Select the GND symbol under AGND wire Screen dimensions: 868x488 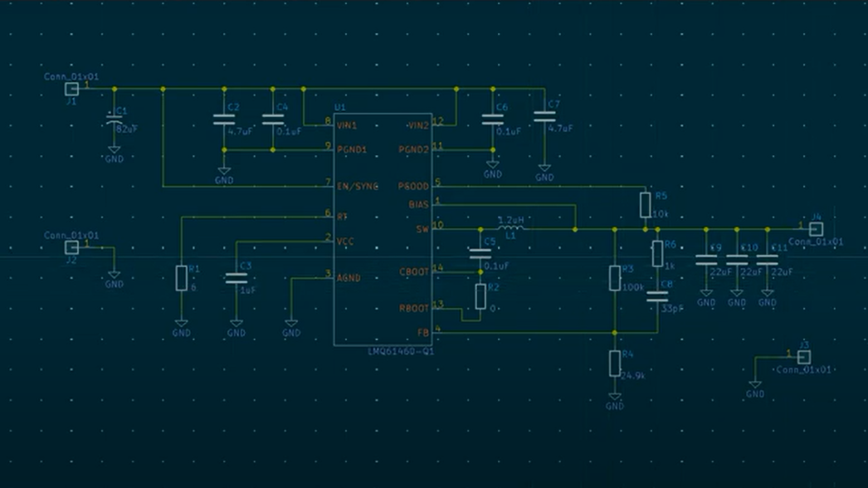(x=291, y=323)
